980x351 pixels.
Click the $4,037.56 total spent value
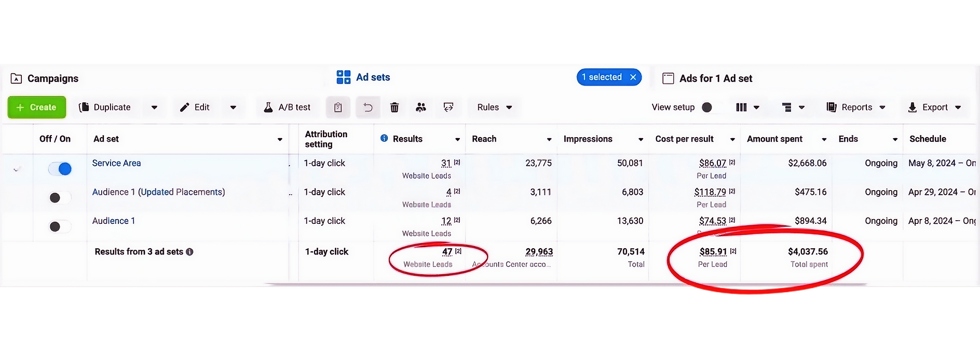point(808,252)
